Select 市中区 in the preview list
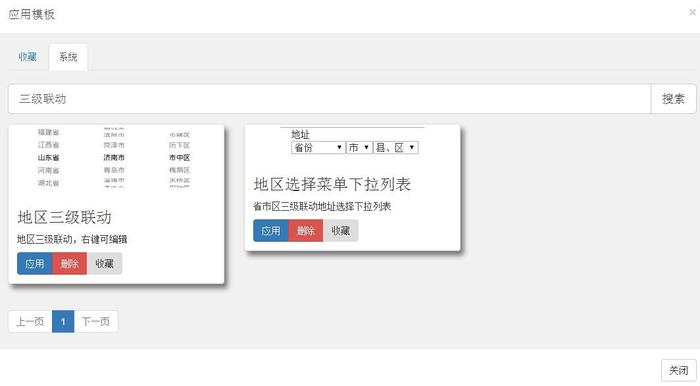700x386 pixels. (x=179, y=158)
